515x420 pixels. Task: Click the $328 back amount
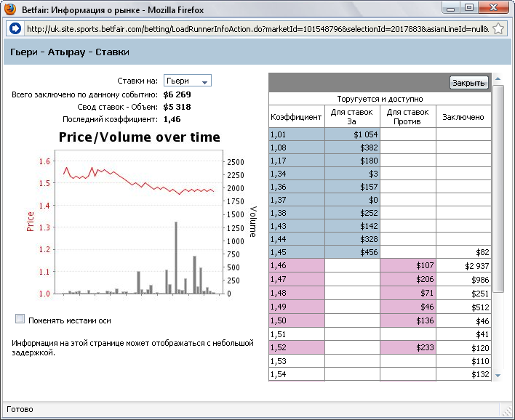tap(369, 239)
